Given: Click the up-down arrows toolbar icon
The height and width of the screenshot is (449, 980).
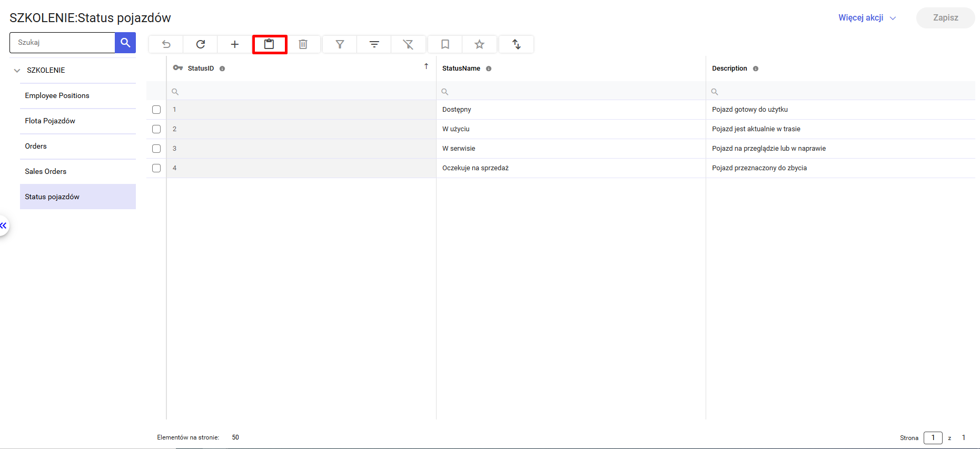Looking at the screenshot, I should pyautogui.click(x=517, y=44).
